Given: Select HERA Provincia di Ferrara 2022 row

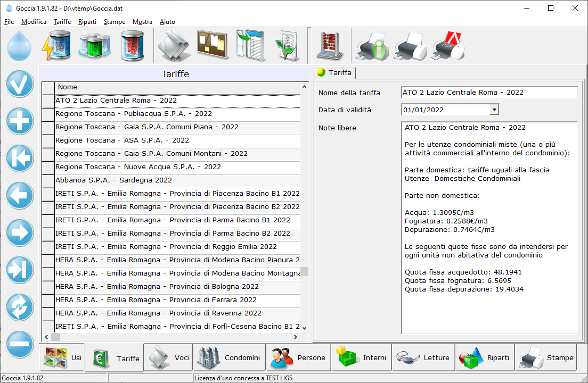Looking at the screenshot, I should tap(177, 300).
